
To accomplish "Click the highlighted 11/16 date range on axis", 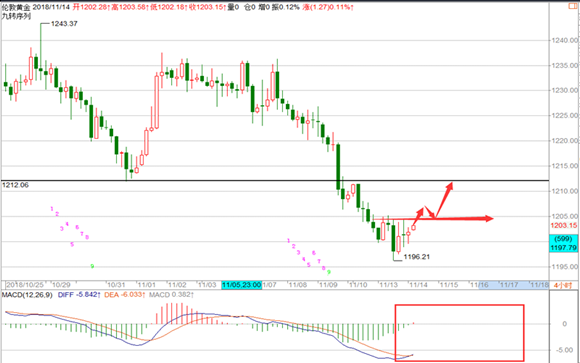I will [484, 285].
